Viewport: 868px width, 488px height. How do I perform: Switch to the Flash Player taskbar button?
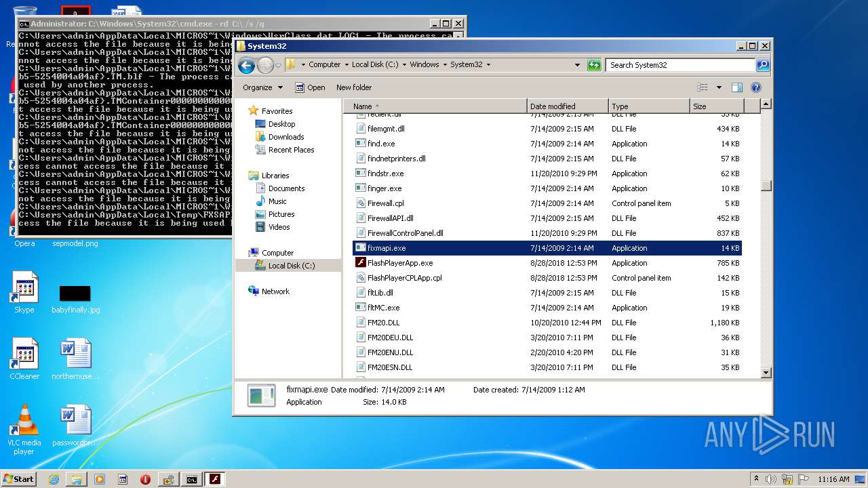click(215, 479)
